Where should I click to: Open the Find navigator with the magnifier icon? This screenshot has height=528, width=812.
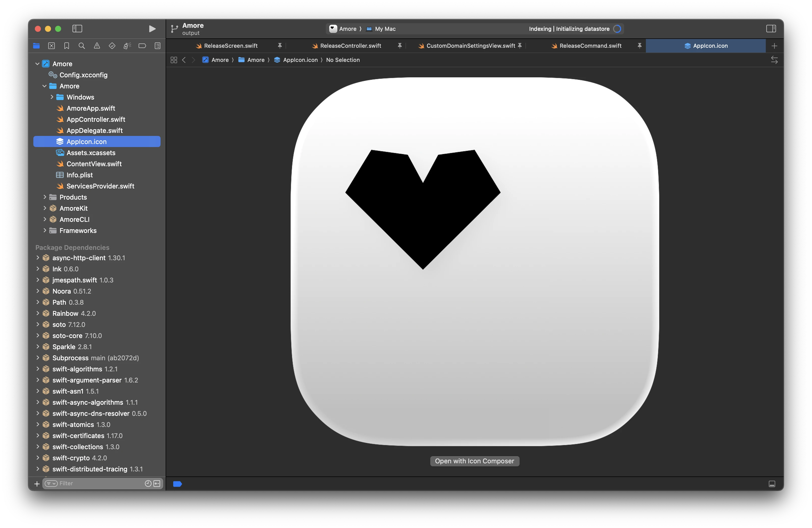(82, 46)
